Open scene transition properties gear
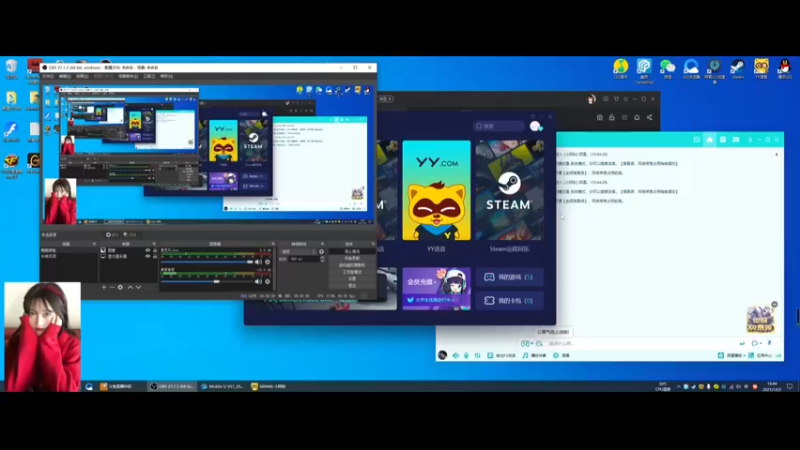This screenshot has width=800, height=450. (x=321, y=252)
